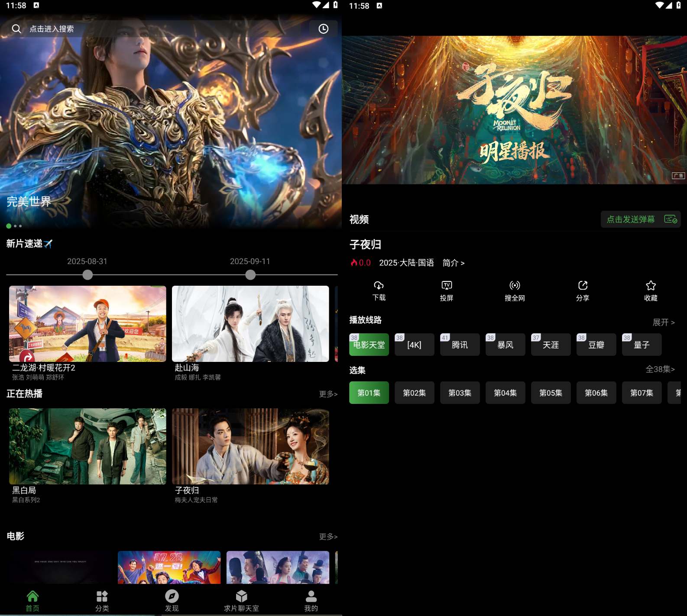Tap left status bar notification icon
Screen dimensions: 687x616
(36, 5)
